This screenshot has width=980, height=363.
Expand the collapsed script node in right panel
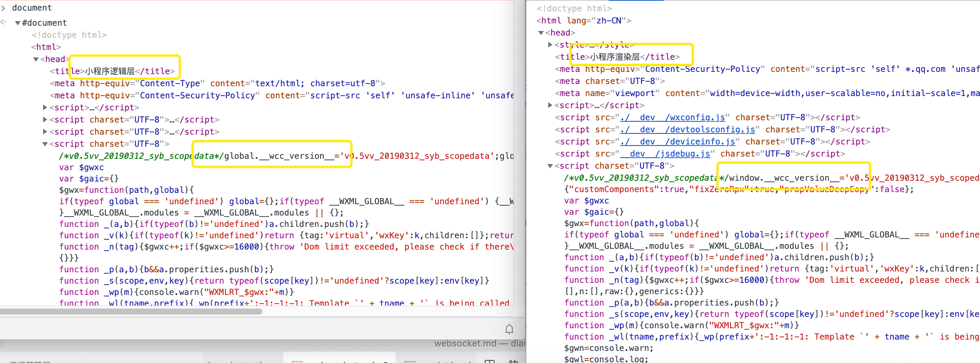(x=550, y=105)
